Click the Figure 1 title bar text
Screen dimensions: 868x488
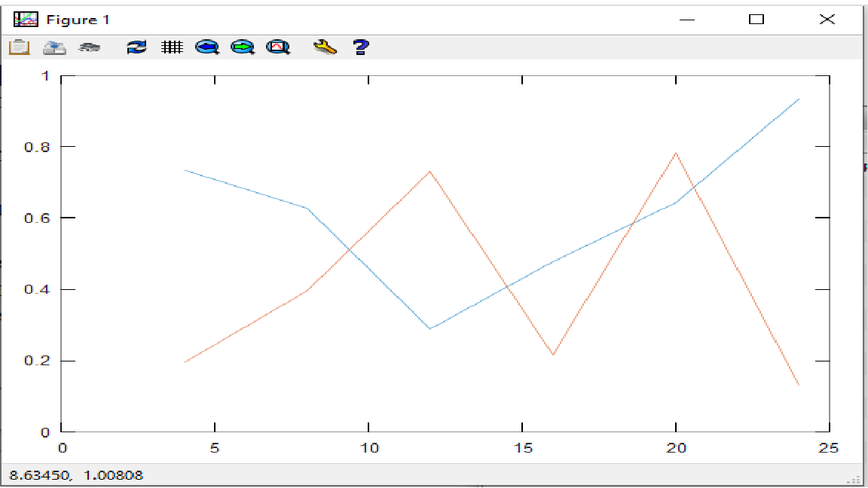pos(78,20)
